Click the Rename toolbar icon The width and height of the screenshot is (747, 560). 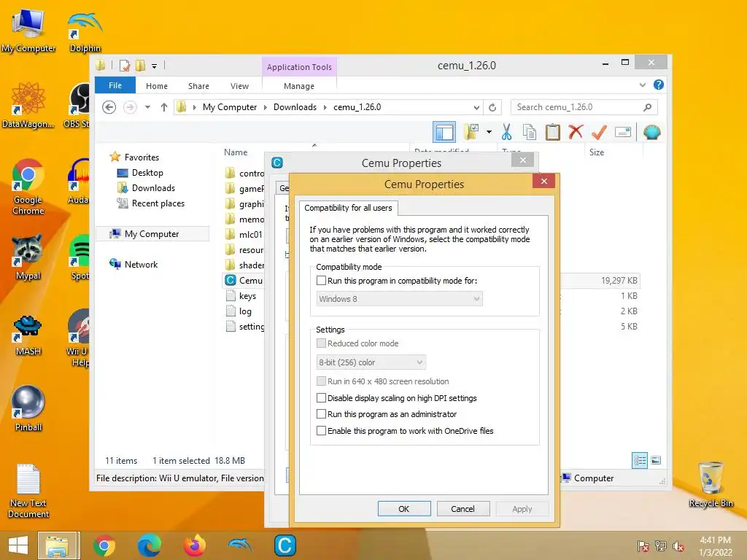623,132
